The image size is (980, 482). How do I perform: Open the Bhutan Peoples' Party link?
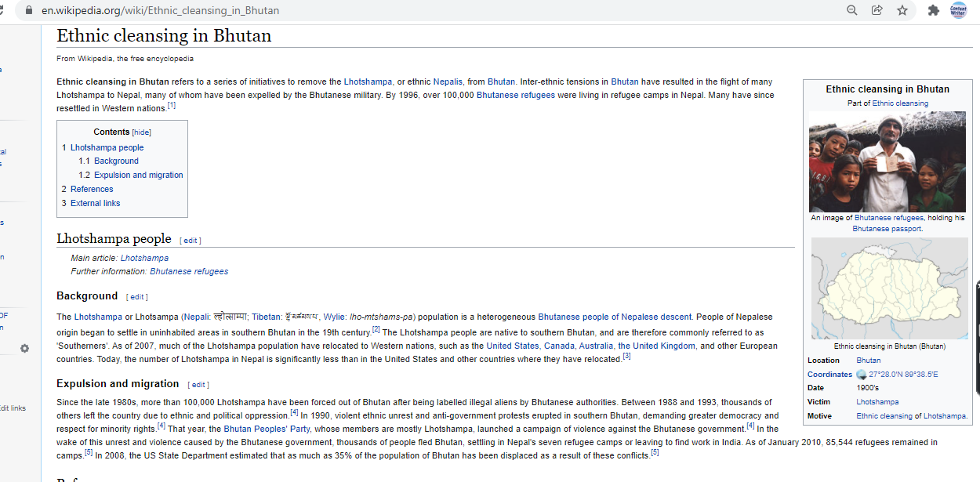point(267,429)
